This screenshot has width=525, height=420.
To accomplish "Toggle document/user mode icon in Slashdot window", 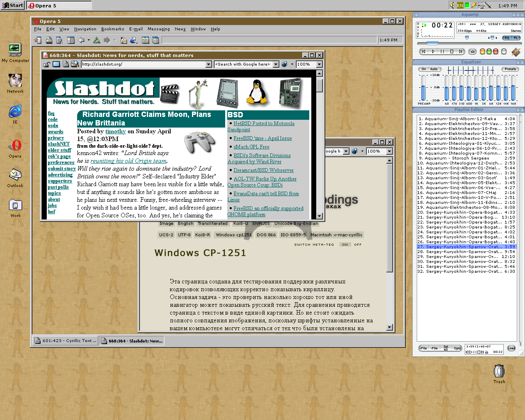I will [65, 64].
